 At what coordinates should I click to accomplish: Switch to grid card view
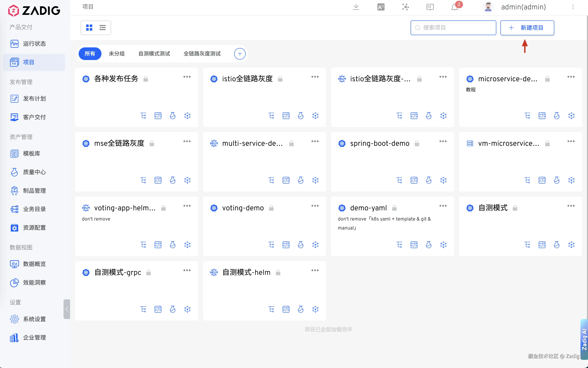coord(89,28)
